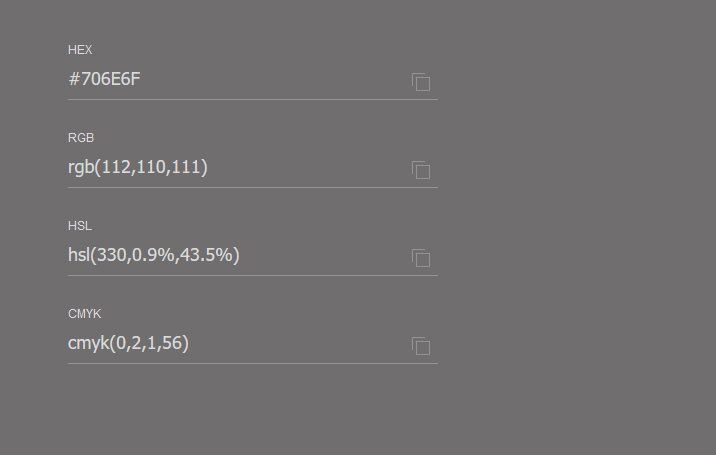
Task: Copy the HEX color code
Action: 421,82
